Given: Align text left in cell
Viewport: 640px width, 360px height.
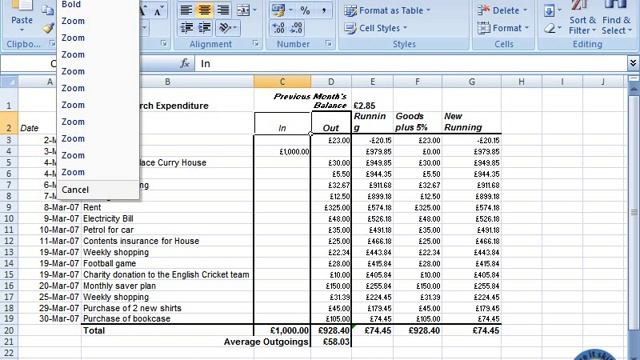Looking at the screenshot, I should click(187, 10).
